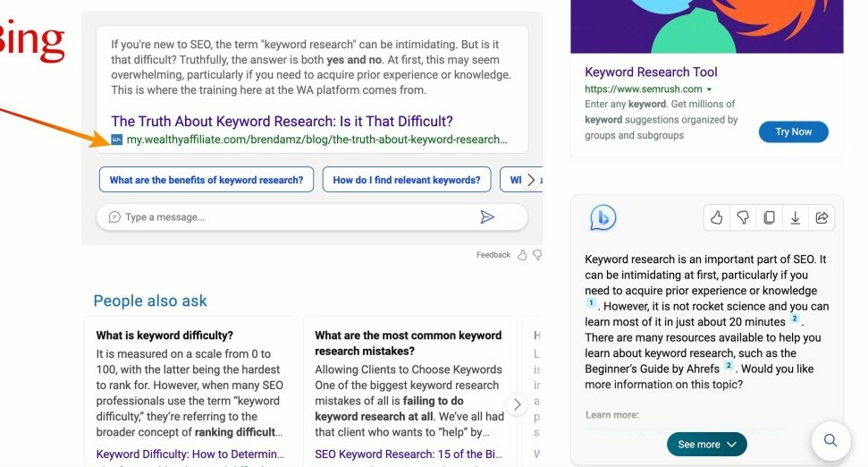The width and height of the screenshot is (868, 467).
Task: Click the Type a message field
Action: pyautogui.click(x=286, y=217)
